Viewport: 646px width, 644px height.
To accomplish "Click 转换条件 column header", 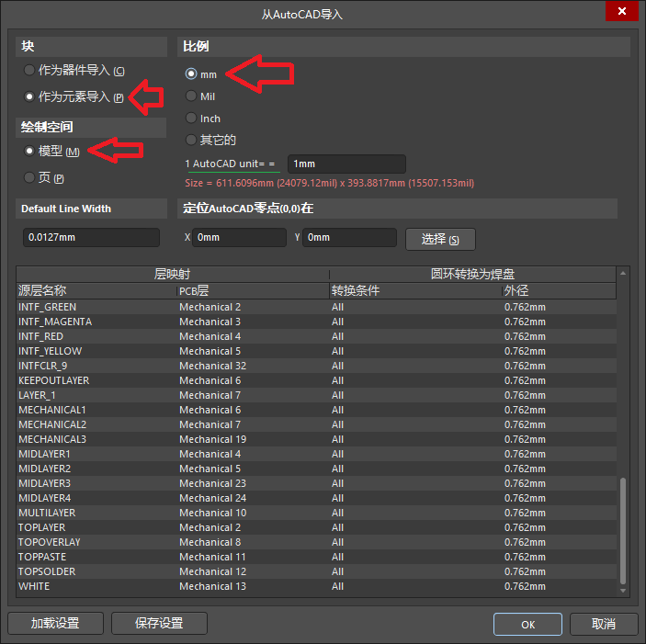I will point(415,290).
